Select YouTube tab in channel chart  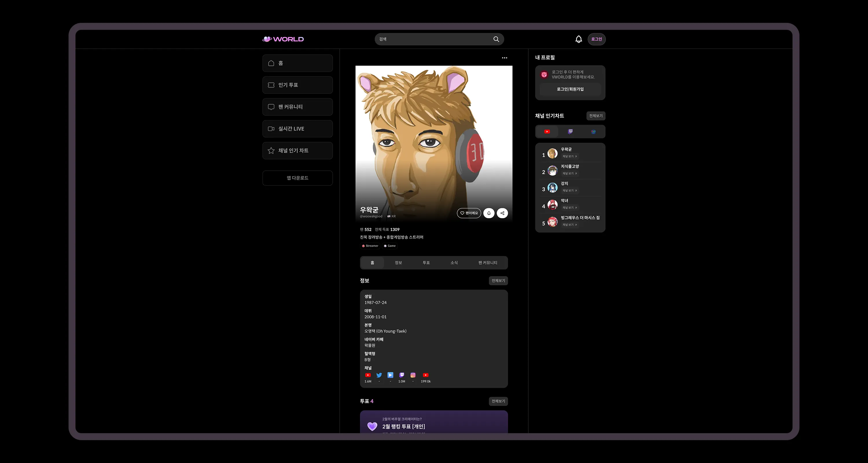(547, 132)
